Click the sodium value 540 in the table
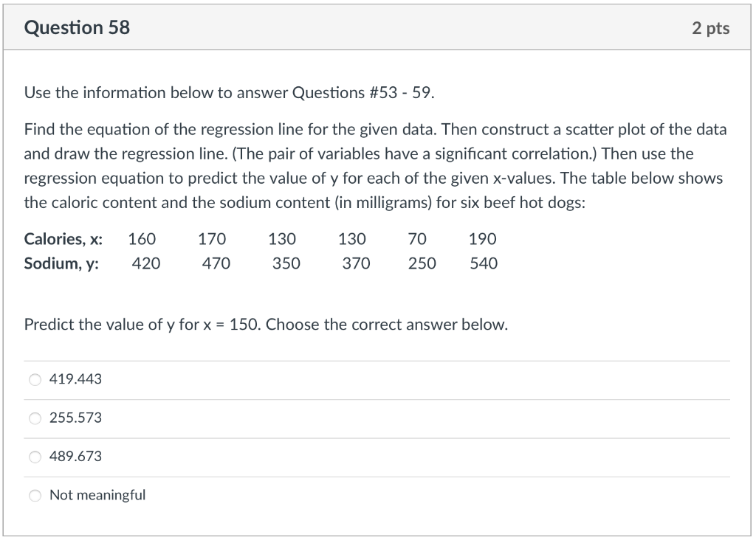 coord(483,263)
